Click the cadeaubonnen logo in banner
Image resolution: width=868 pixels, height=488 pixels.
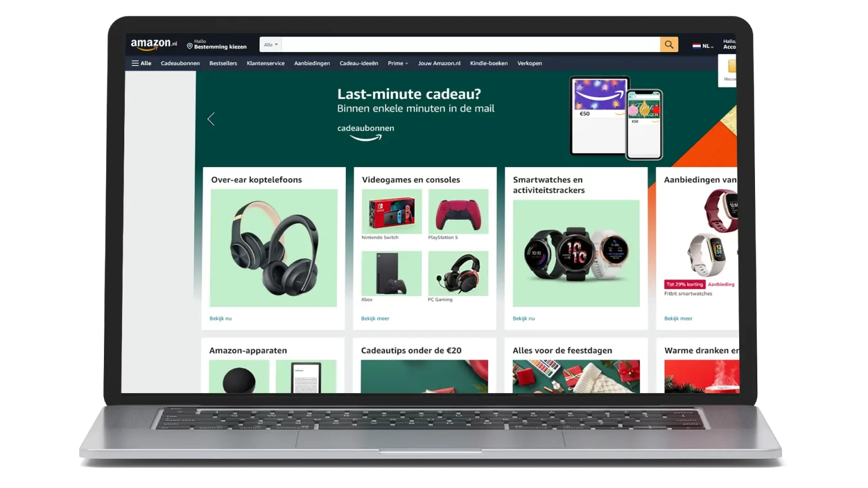tap(366, 132)
